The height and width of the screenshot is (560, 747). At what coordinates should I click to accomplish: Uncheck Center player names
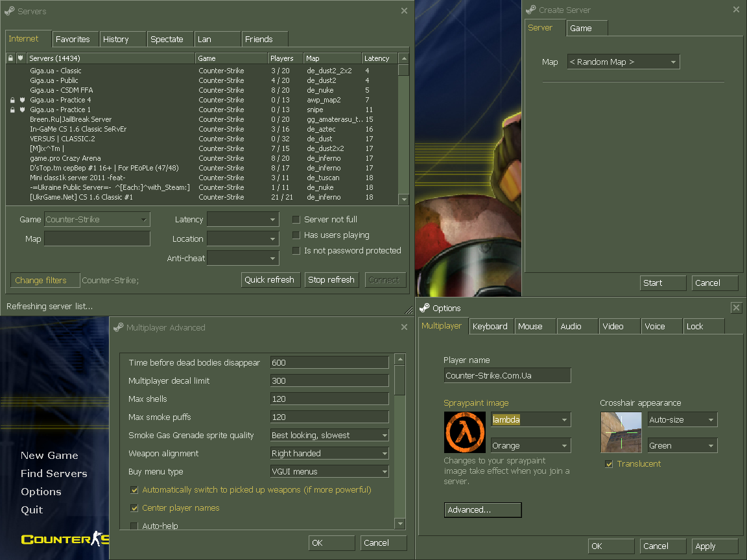coord(134,508)
